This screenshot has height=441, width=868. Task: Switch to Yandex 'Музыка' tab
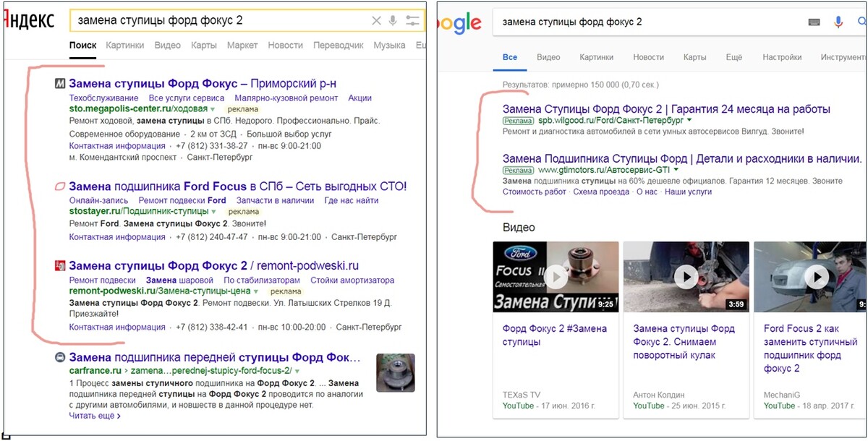(x=389, y=45)
